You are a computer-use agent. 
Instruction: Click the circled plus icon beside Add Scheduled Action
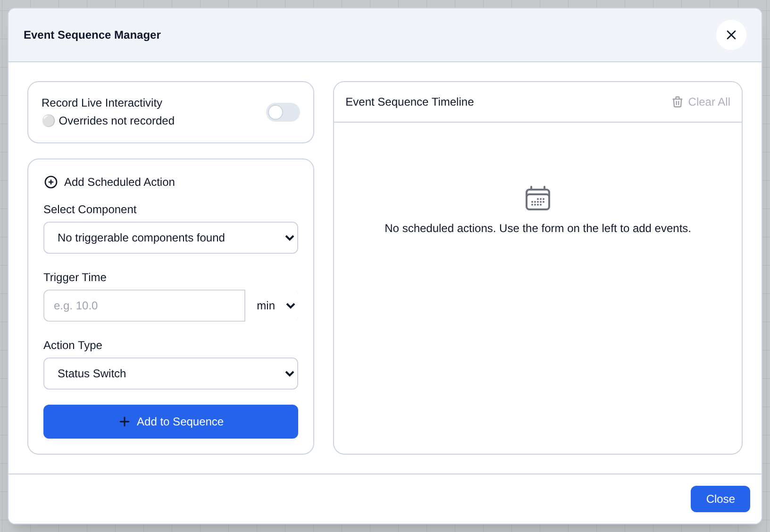(x=51, y=182)
